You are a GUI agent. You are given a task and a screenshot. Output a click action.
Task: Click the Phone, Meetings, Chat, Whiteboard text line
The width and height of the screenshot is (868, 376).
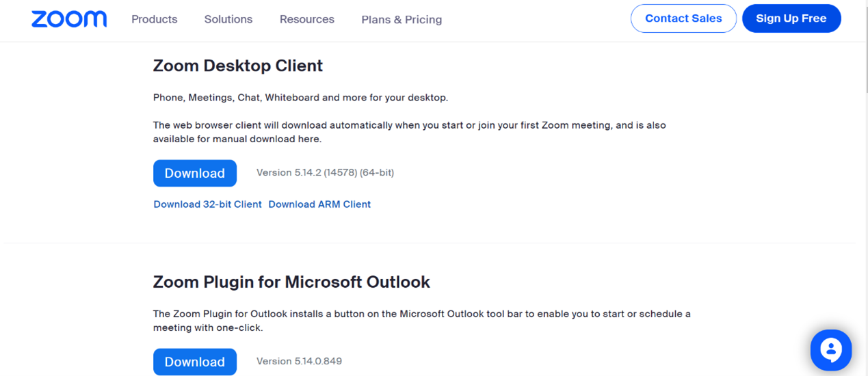(x=300, y=97)
